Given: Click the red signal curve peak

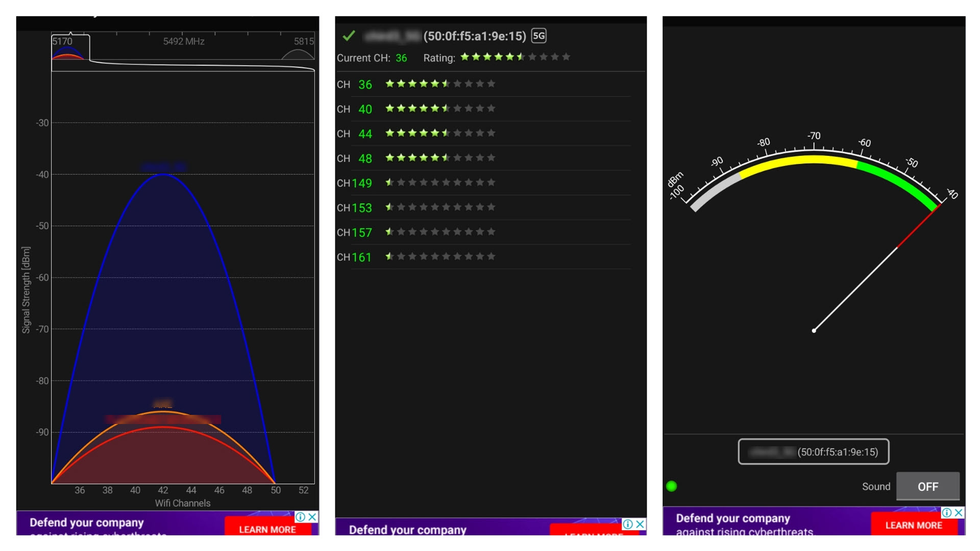Looking at the screenshot, I should tap(163, 427).
